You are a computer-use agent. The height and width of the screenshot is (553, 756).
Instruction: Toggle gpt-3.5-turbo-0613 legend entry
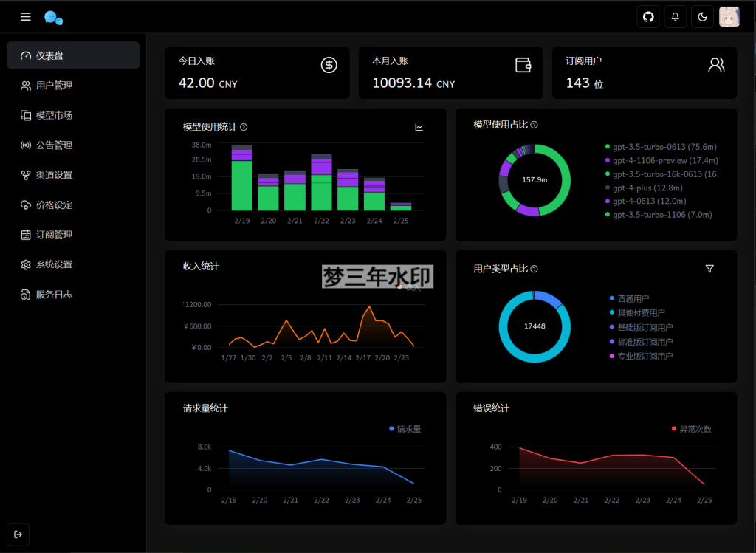click(x=661, y=147)
